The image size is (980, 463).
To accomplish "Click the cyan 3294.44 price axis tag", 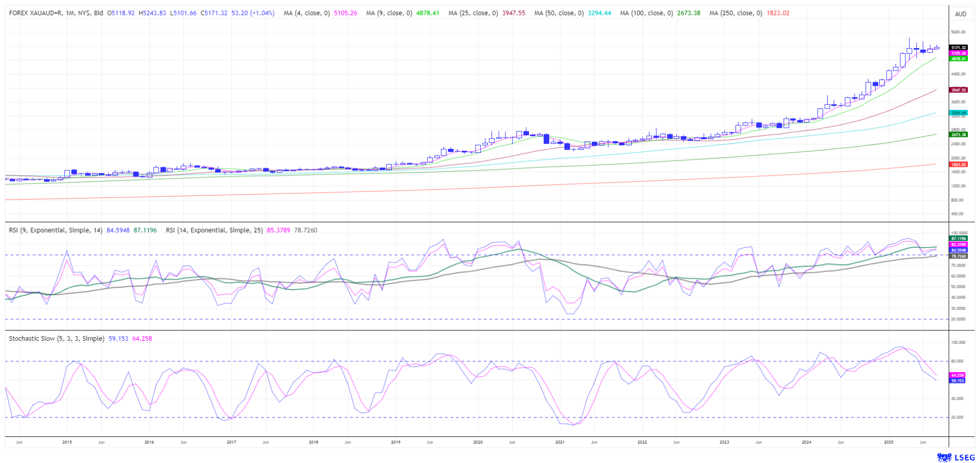I will [958, 113].
